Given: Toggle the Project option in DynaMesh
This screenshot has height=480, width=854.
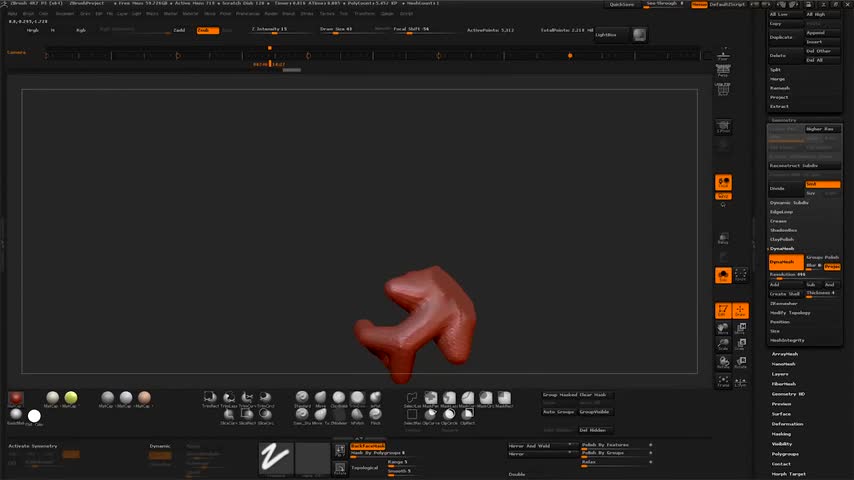Looking at the screenshot, I should 832,266.
